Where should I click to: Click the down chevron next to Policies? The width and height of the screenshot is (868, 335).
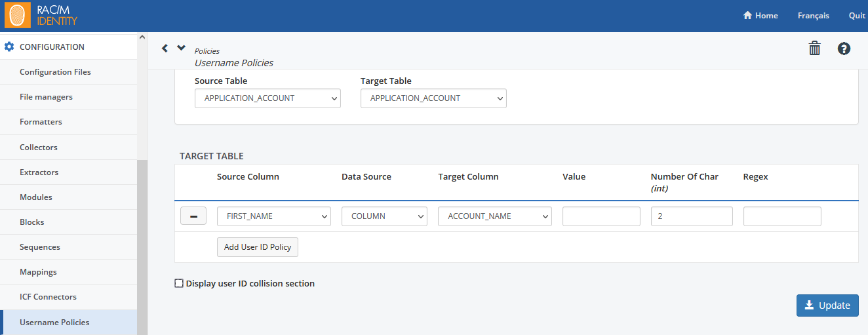(x=182, y=48)
